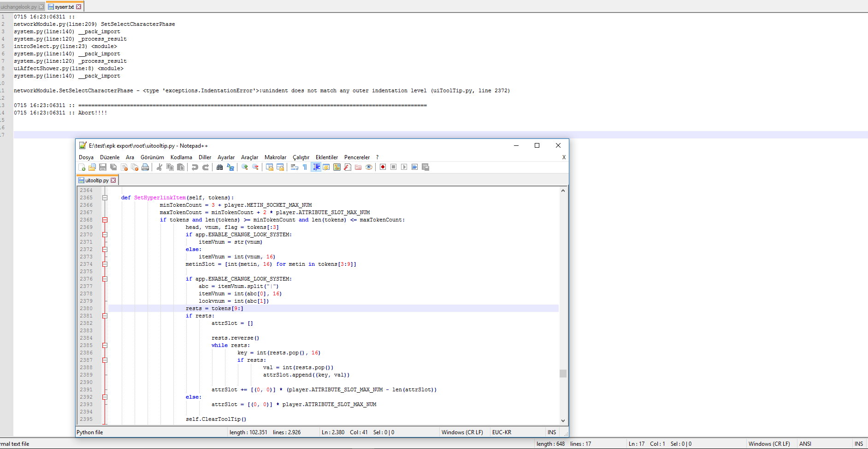Click the scroll down arrow in editor
This screenshot has height=449, width=868.
pyautogui.click(x=563, y=420)
